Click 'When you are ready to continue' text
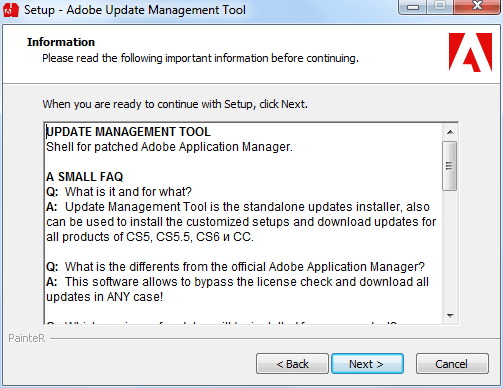 (x=175, y=104)
